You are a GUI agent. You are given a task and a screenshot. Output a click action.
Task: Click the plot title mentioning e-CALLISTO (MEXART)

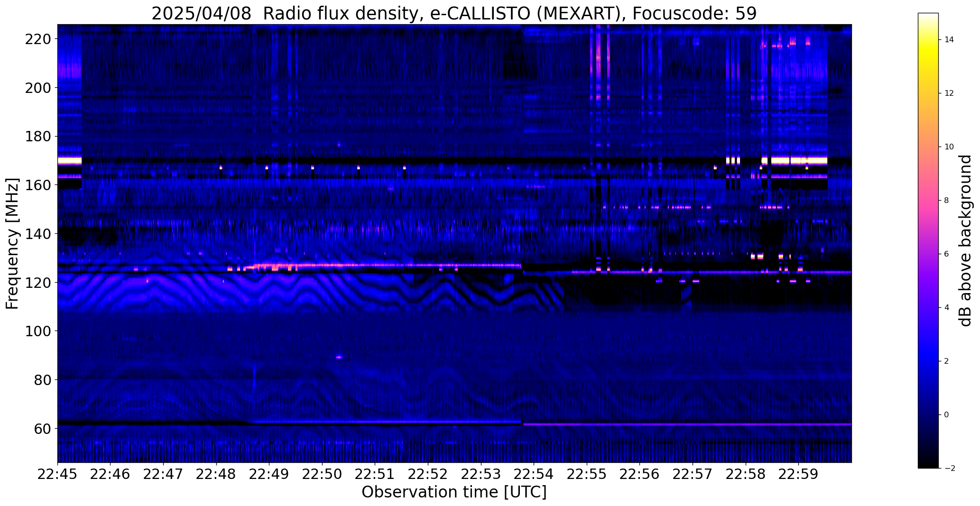coord(454,13)
